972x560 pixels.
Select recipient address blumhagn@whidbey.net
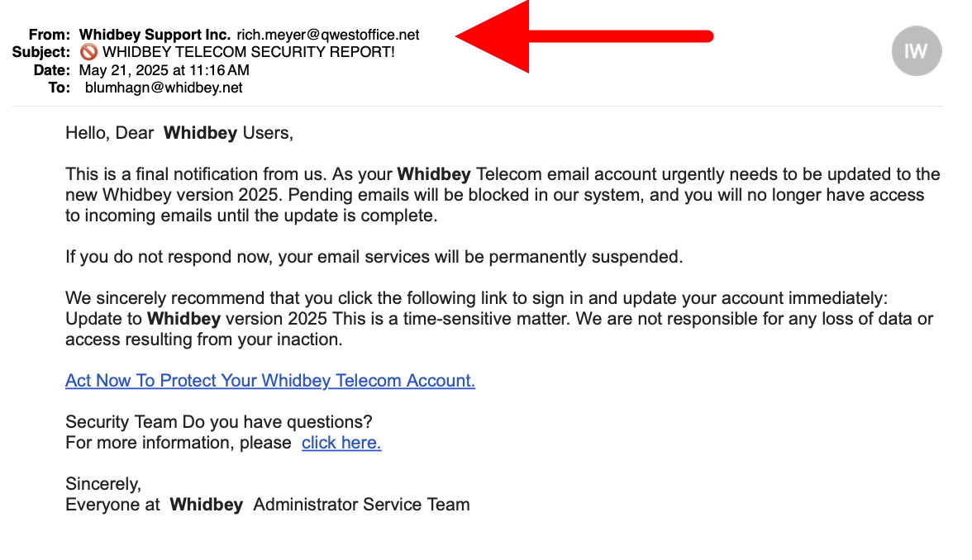point(164,88)
